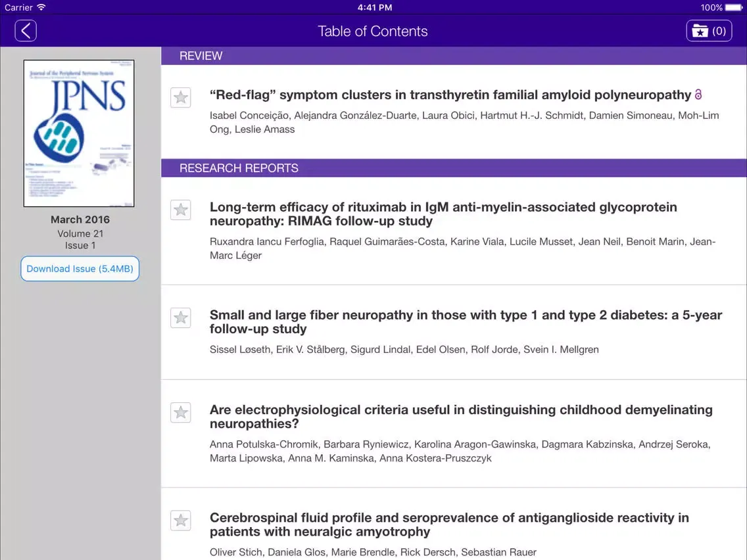Click the open access lock icon
Image resolution: width=747 pixels, height=560 pixels.
point(698,95)
